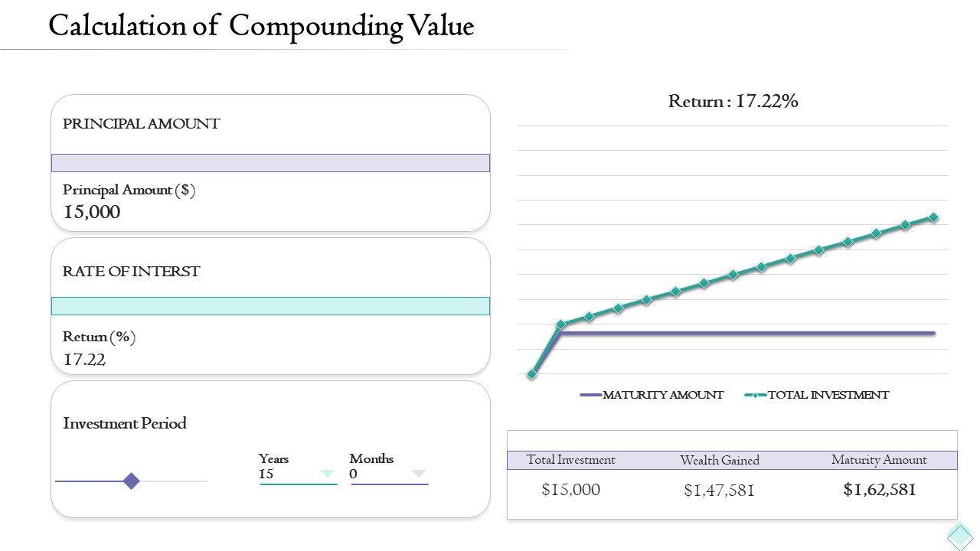Select the Total Investment table header

570,460
